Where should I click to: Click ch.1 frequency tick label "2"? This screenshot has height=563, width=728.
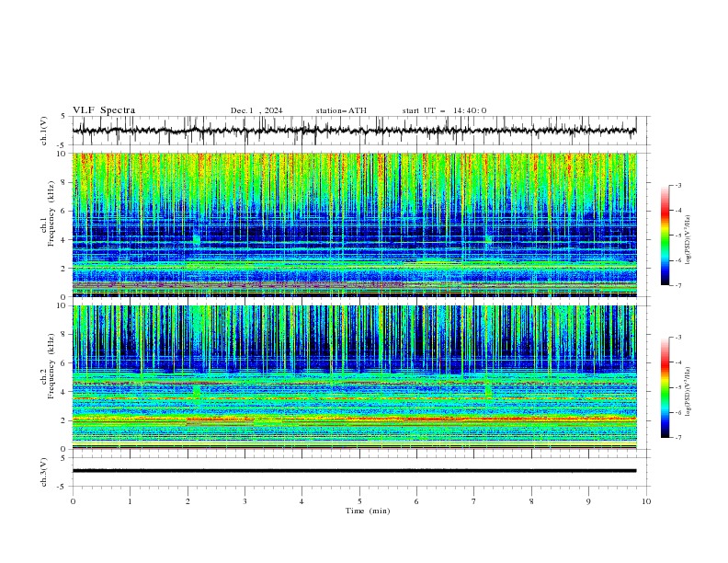64,269
